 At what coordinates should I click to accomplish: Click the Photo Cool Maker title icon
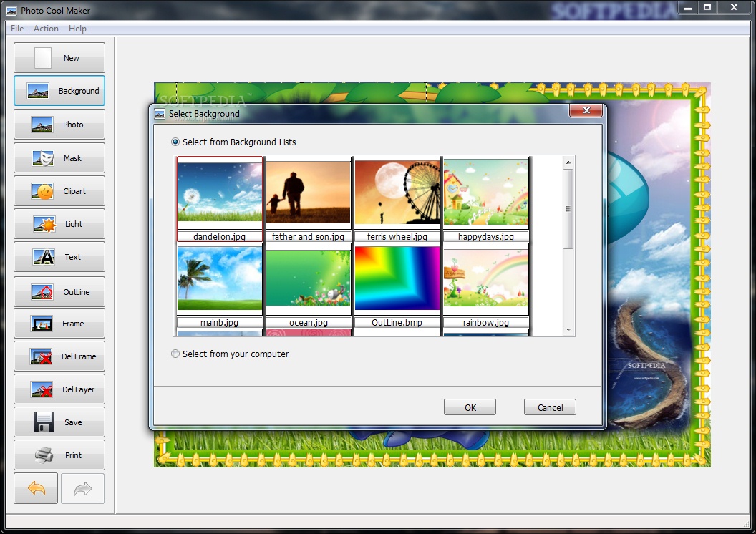click(11, 11)
